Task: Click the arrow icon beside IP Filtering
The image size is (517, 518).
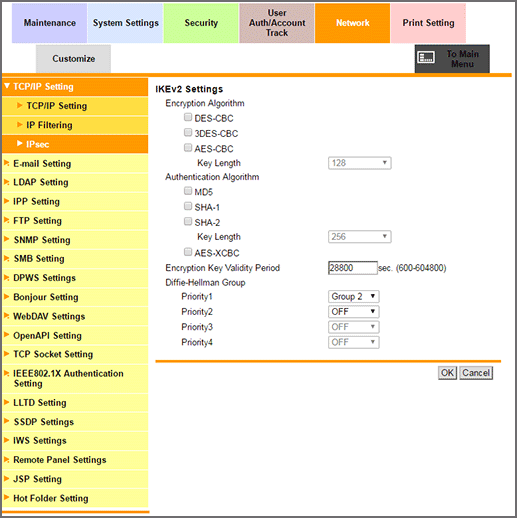Action: [20, 125]
